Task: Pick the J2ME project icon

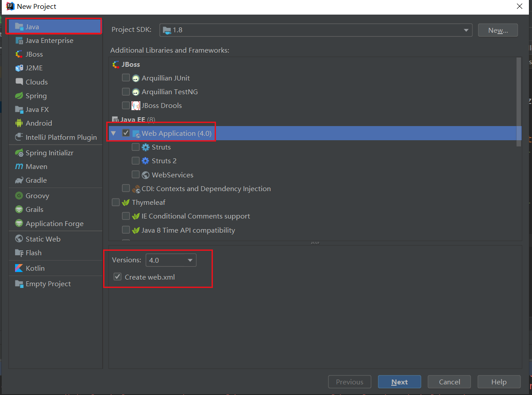Action: pyautogui.click(x=19, y=68)
